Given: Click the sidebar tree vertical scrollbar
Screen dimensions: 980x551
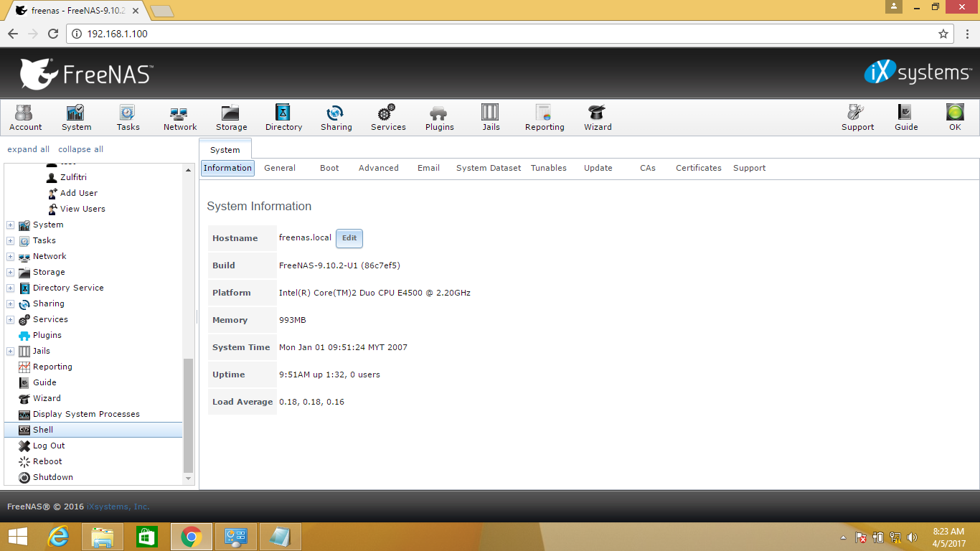Looking at the screenshot, I should coord(189,416).
